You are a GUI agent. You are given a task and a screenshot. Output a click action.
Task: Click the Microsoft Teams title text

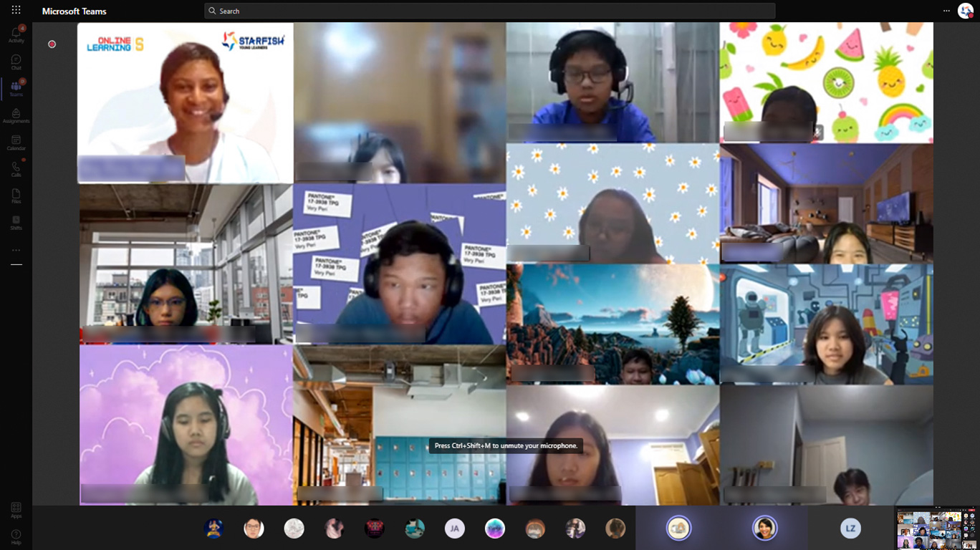pyautogui.click(x=75, y=11)
